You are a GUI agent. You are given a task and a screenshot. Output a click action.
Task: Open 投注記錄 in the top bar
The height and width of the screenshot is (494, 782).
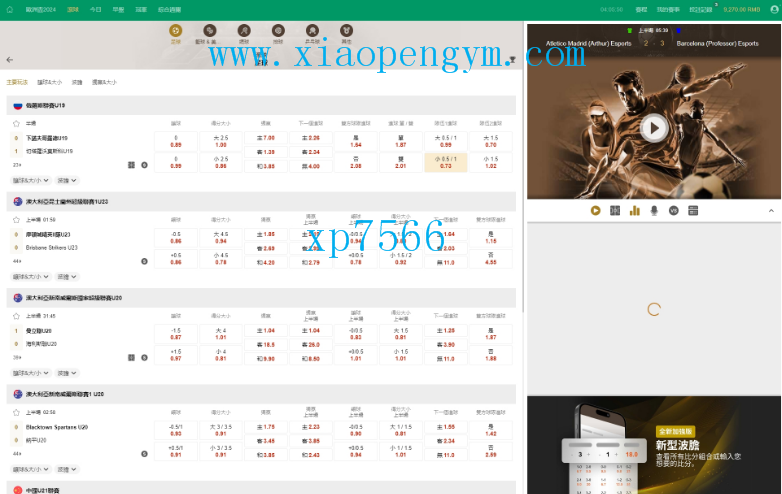[701, 9]
